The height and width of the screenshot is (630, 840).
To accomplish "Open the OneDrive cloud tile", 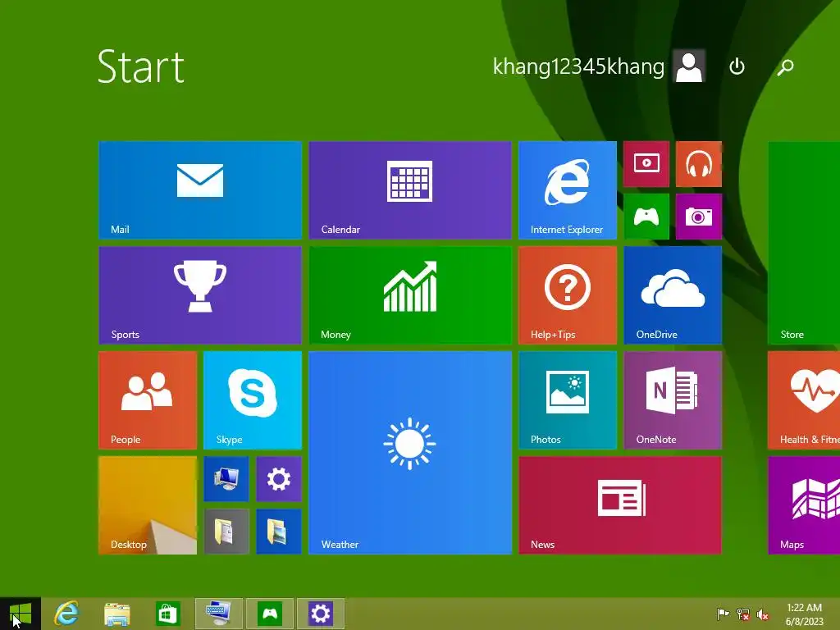I will 673,295.
